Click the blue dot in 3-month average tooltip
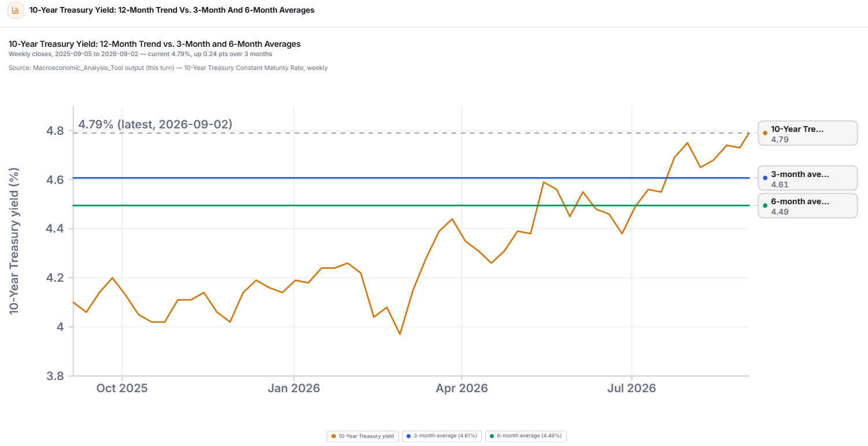 point(765,178)
